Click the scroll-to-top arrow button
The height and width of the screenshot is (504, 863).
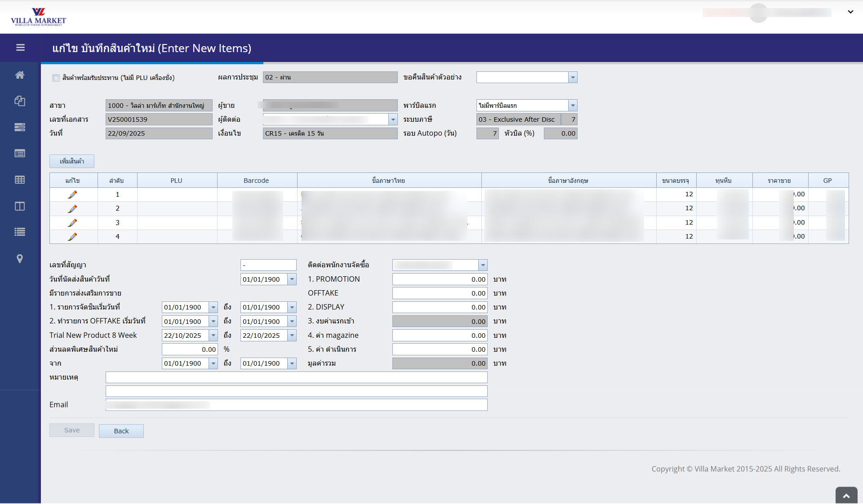tap(846, 496)
